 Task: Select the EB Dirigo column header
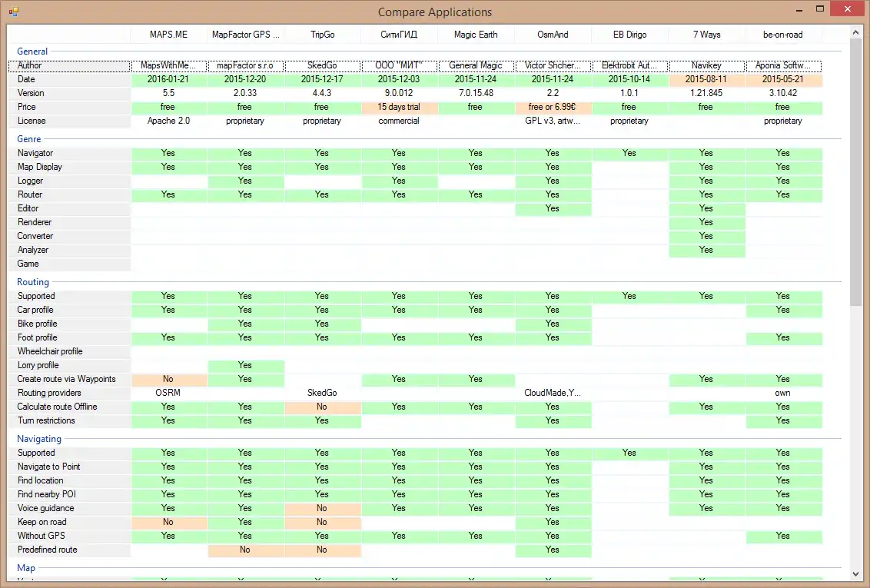(629, 35)
